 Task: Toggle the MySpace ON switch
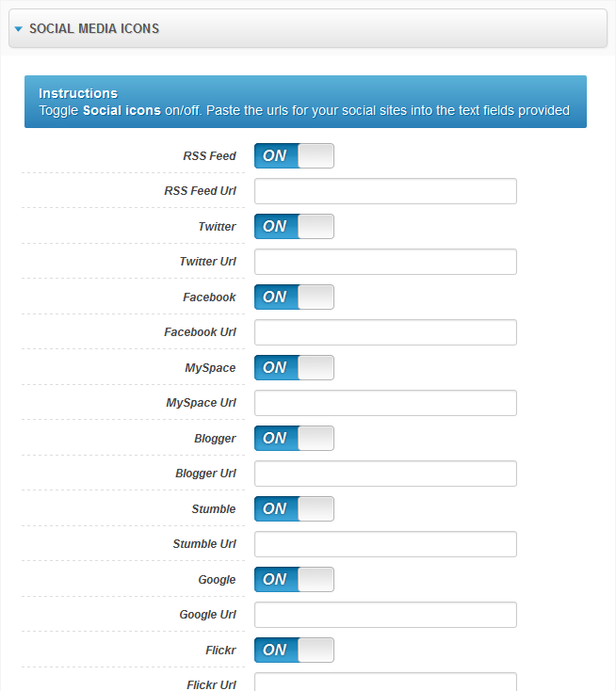[x=294, y=368]
